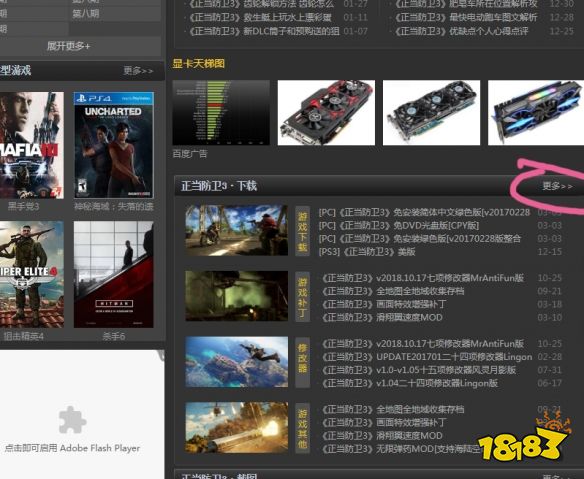
Task: Click the 10-25 date beside 游戏补丁 first row
Action: [550, 278]
